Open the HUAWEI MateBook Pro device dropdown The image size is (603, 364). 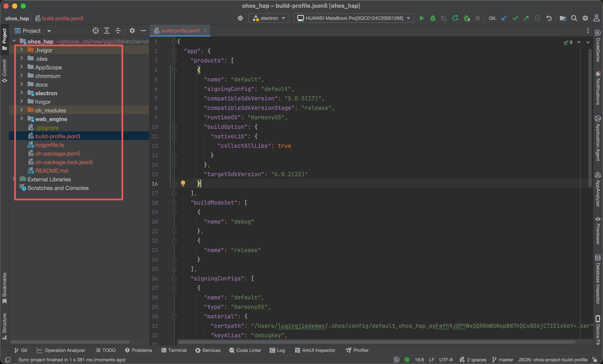click(353, 18)
